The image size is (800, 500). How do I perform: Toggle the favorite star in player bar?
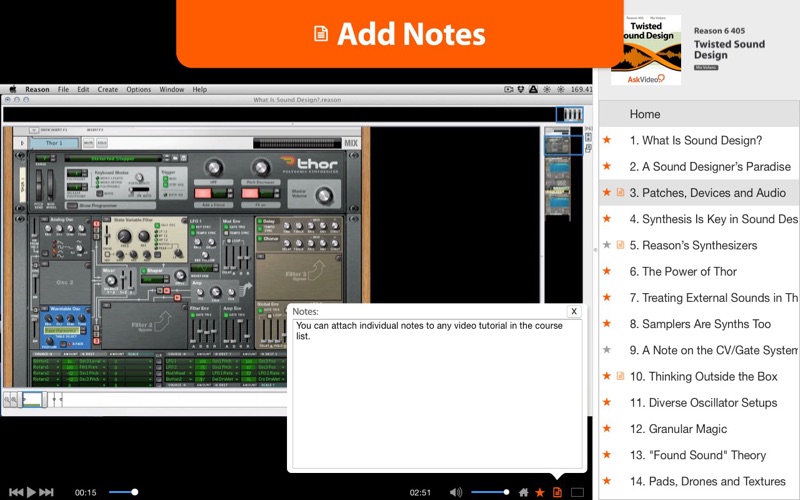coord(540,492)
